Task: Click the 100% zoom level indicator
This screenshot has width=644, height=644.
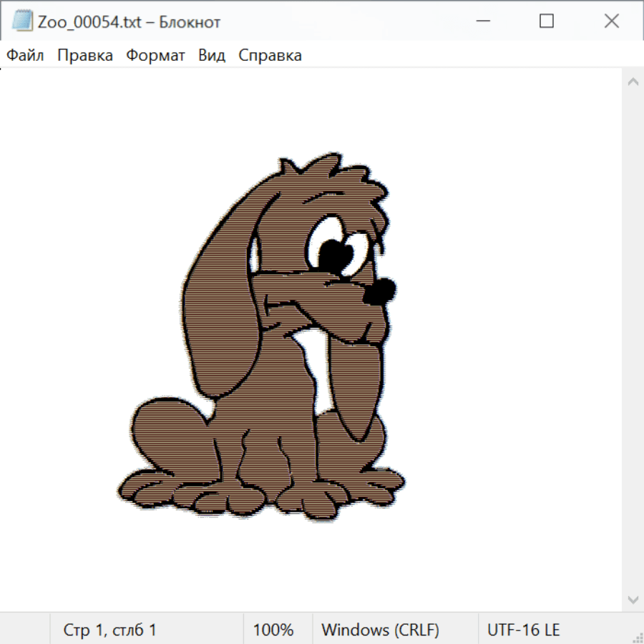Action: (273, 630)
